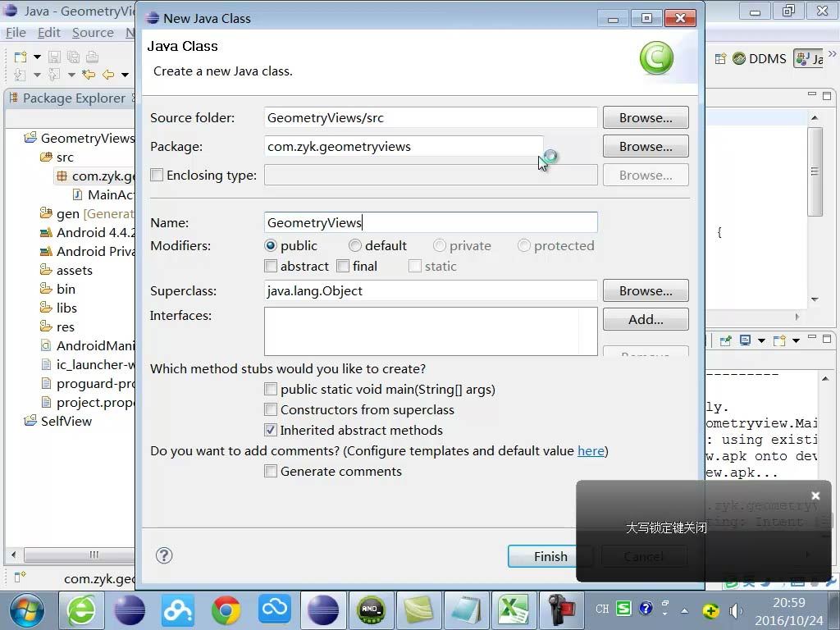This screenshot has height=630, width=840.
Task: Click the Finish button
Action: 550,557
